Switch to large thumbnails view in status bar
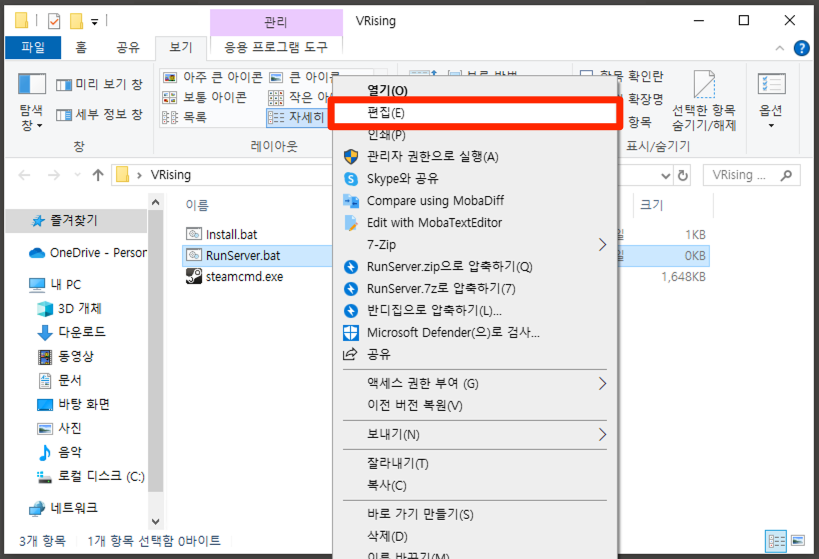The width and height of the screenshot is (819, 559). 798,541
